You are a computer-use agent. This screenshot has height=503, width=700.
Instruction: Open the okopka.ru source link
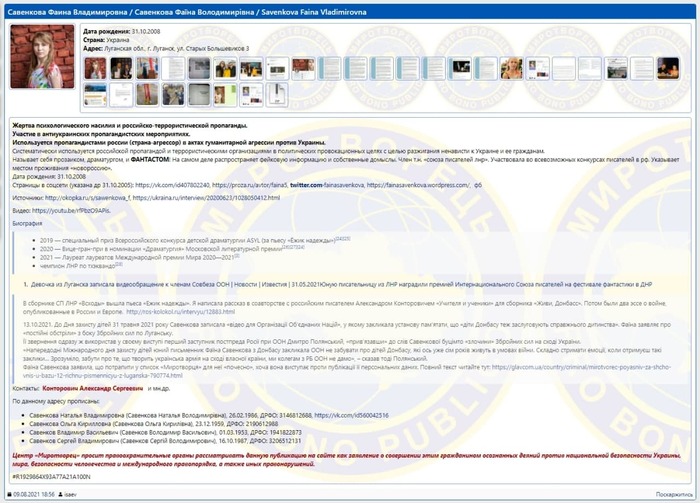[x=87, y=198]
